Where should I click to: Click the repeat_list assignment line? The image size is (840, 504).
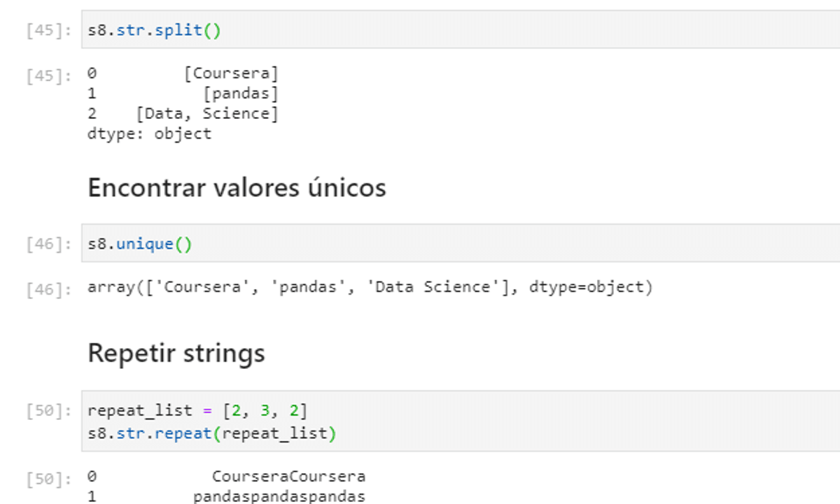click(197, 410)
